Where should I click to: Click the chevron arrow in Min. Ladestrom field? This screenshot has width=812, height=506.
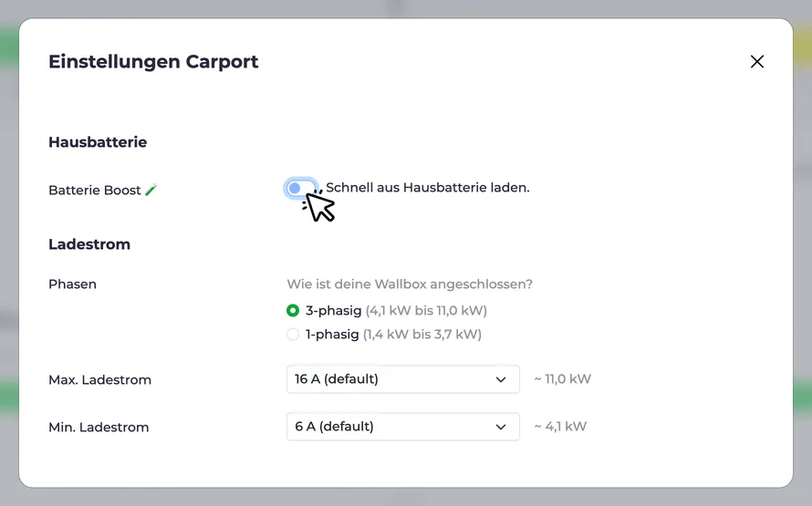[x=500, y=427]
